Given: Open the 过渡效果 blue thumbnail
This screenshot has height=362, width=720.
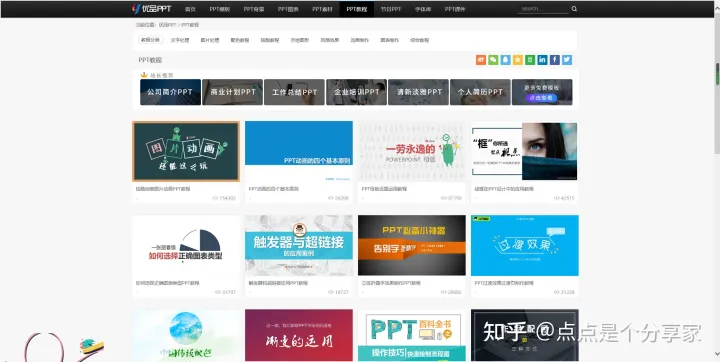Looking at the screenshot, I should [x=525, y=245].
